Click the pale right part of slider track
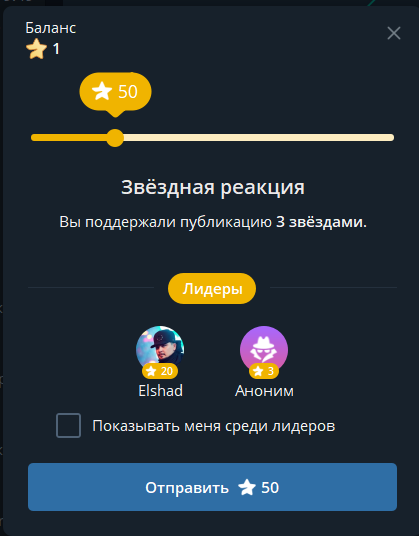Screen dimensions: 419x536 pos(259,138)
